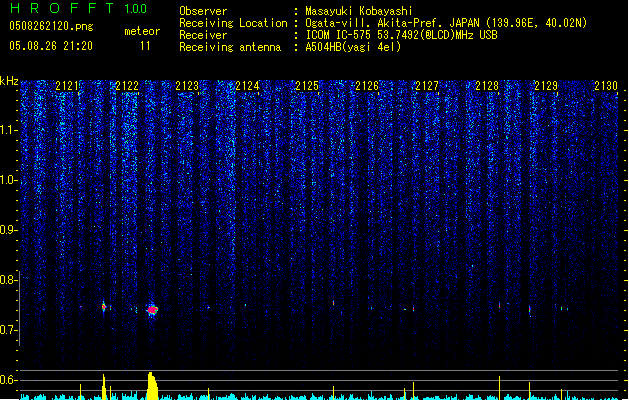Click the tallest yellow power peak at the bottom

pyautogui.click(x=152, y=386)
